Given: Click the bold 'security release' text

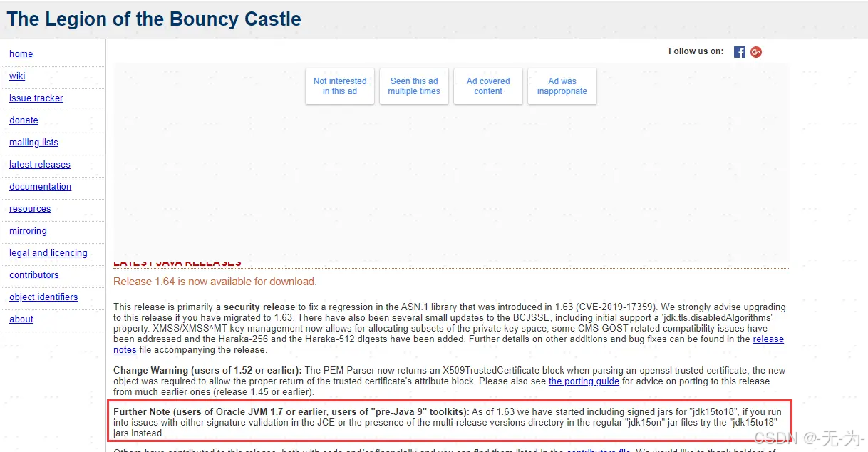Looking at the screenshot, I should click(x=259, y=307).
